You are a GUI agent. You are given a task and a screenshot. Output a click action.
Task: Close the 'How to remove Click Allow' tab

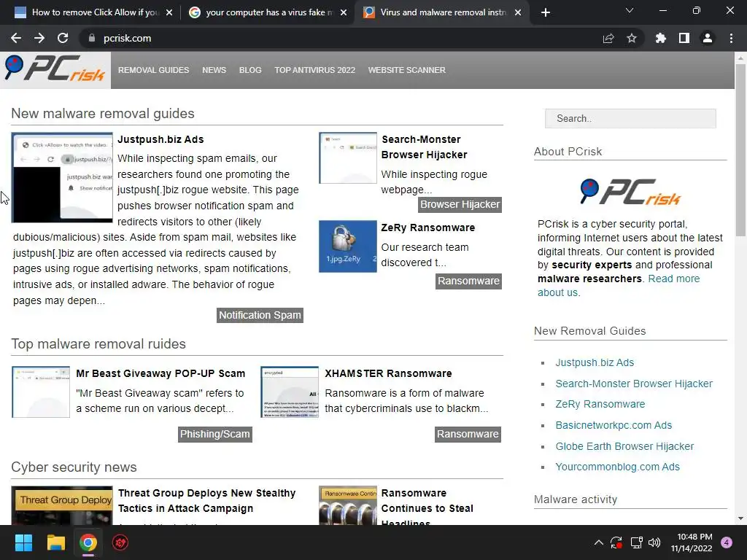[169, 12]
